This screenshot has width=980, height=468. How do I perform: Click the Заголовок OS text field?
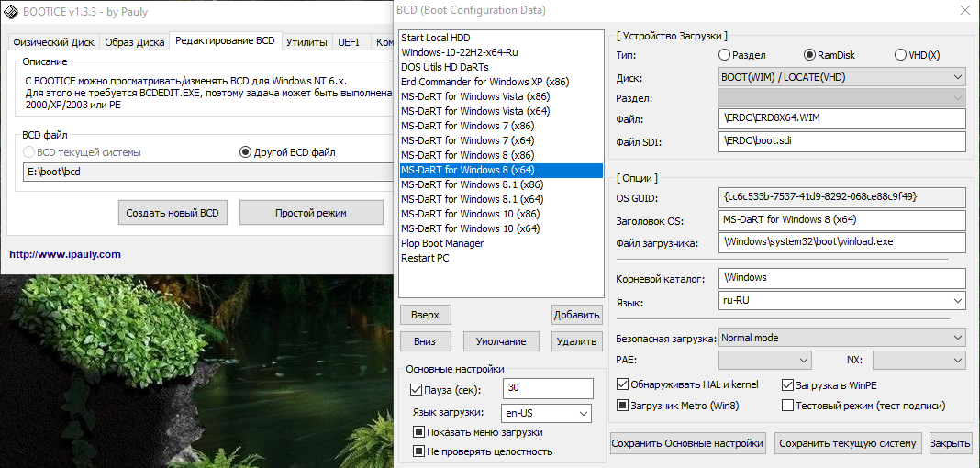point(842,220)
